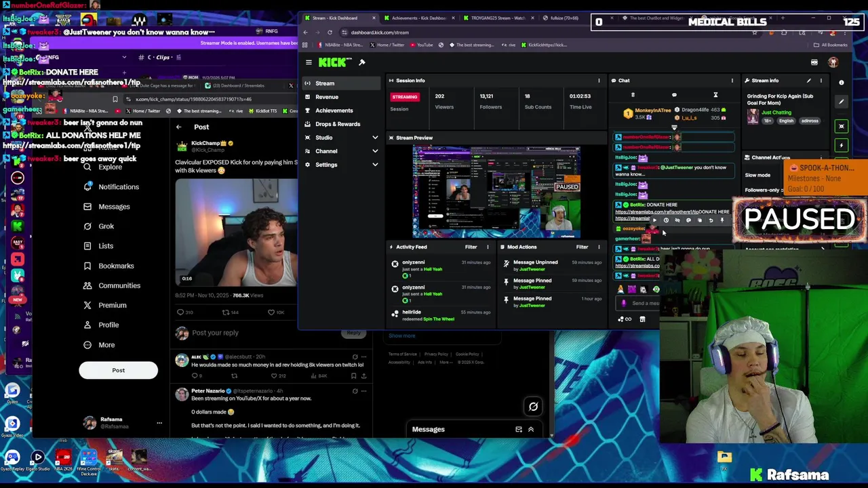Screen dimensions: 868x488
Task: Expand the X Messages drawer arrows
Action: [531, 430]
